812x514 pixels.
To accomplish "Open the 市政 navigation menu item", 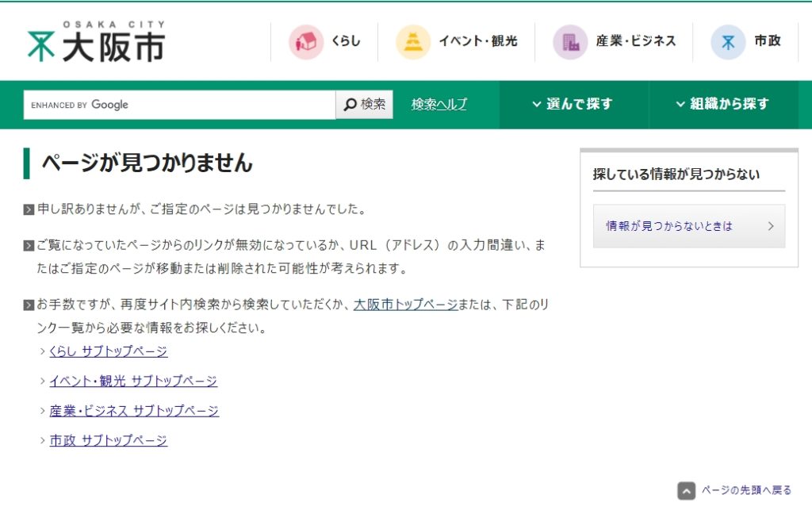I will point(767,41).
